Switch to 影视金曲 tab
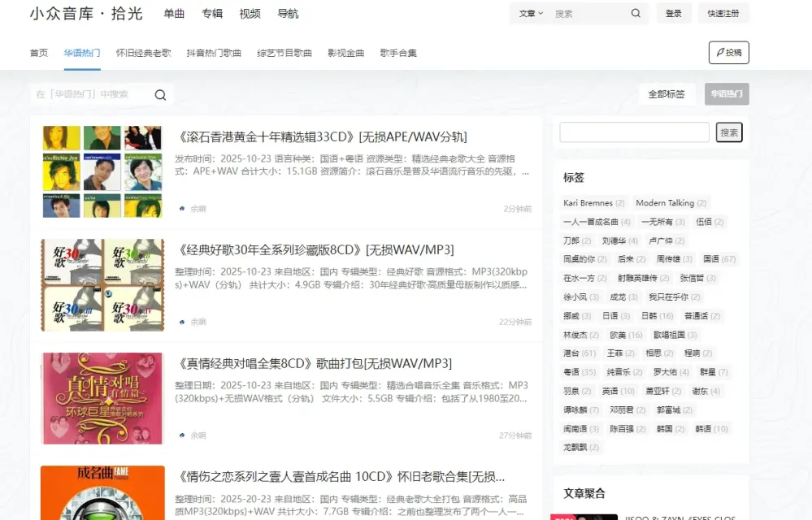Screen dimensions: 812x520 click(x=346, y=53)
